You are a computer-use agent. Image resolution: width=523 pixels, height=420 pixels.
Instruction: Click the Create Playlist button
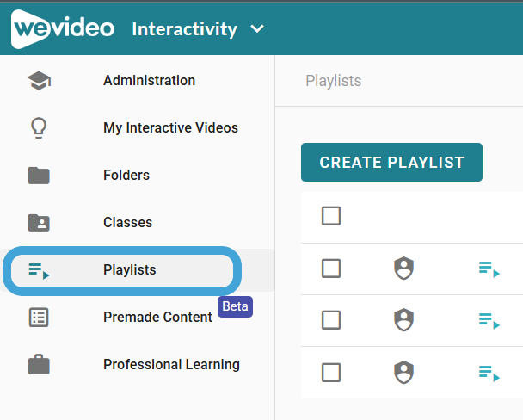click(x=391, y=163)
